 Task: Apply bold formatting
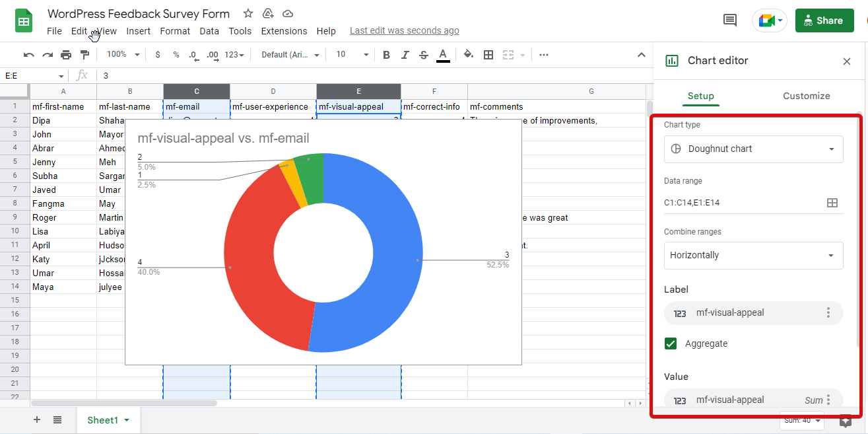pos(386,55)
